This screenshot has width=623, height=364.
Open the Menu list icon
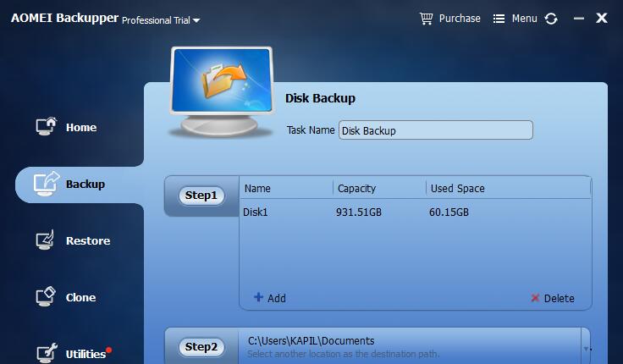tap(499, 19)
